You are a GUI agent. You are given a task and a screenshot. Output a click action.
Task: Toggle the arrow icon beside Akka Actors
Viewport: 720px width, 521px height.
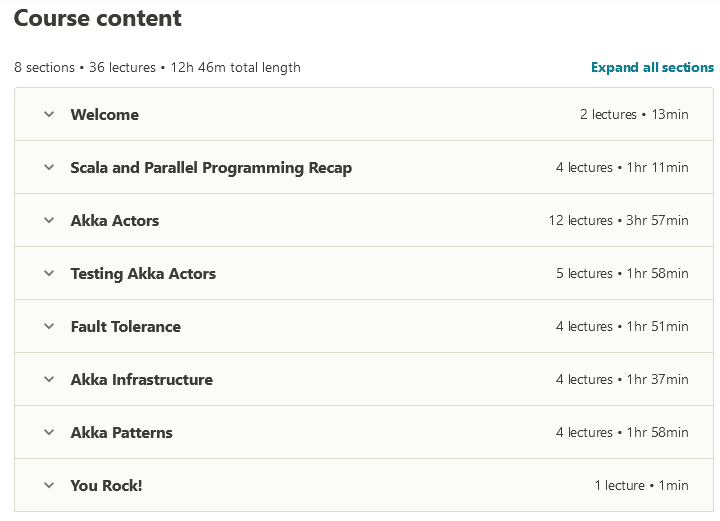coord(48,220)
